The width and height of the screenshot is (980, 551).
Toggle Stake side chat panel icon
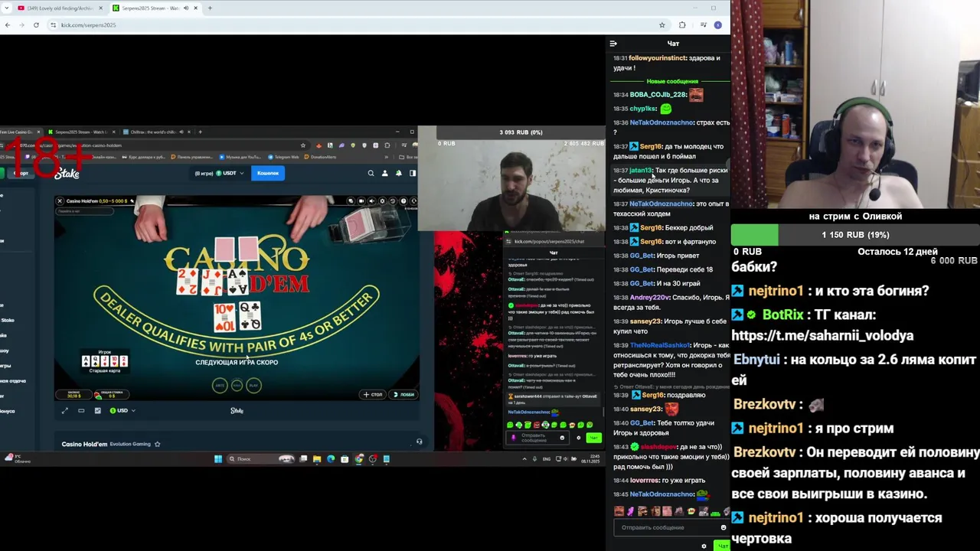coord(412,173)
